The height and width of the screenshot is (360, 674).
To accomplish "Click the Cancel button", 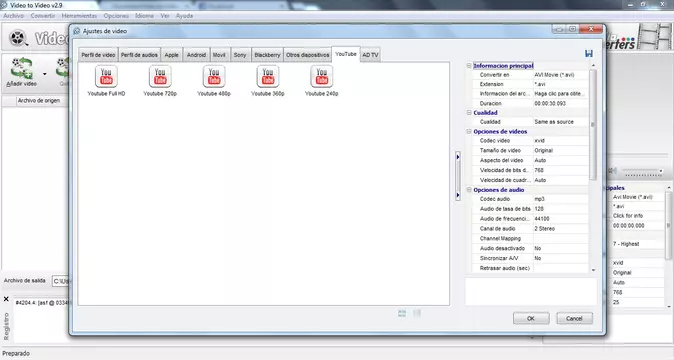I will coord(574,318).
